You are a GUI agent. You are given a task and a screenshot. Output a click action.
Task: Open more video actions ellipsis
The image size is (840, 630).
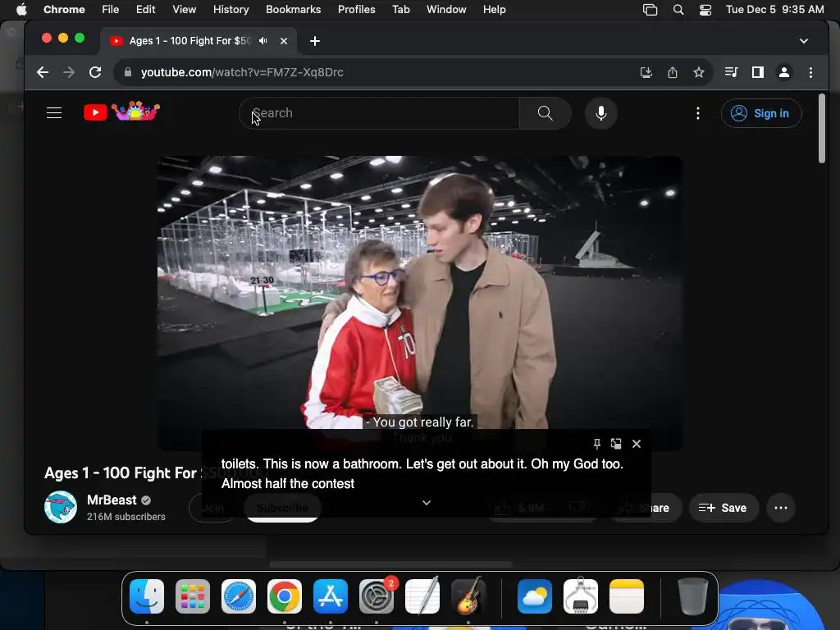(781, 508)
